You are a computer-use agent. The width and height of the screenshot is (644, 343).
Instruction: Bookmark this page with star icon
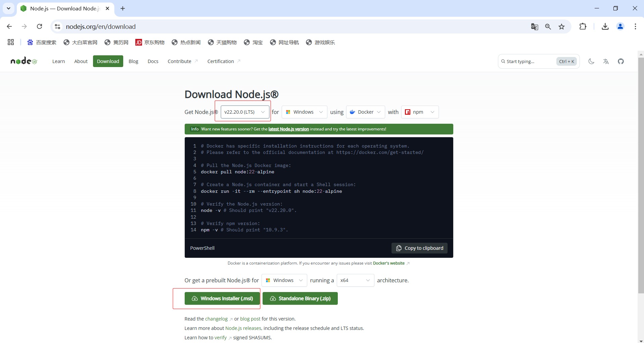coord(562,26)
